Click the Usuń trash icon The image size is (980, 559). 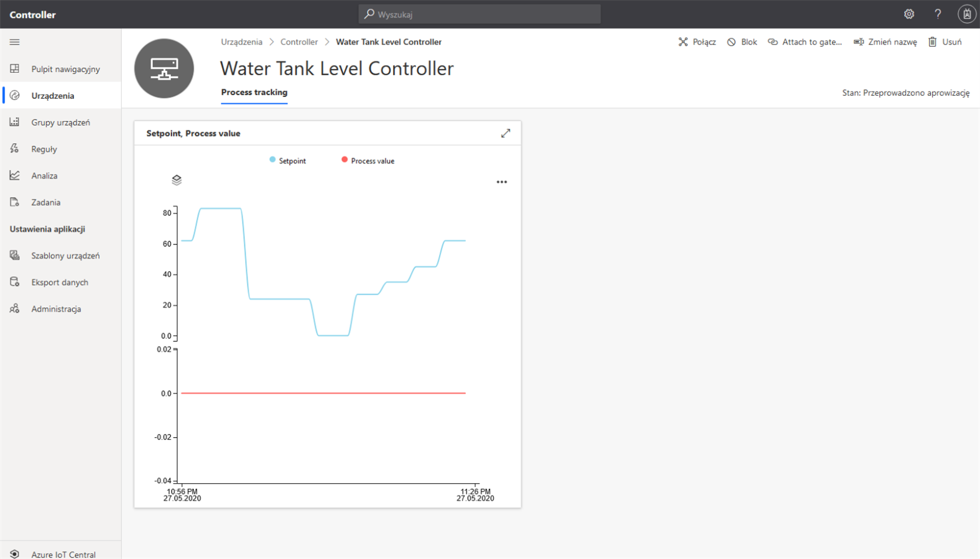coord(932,42)
